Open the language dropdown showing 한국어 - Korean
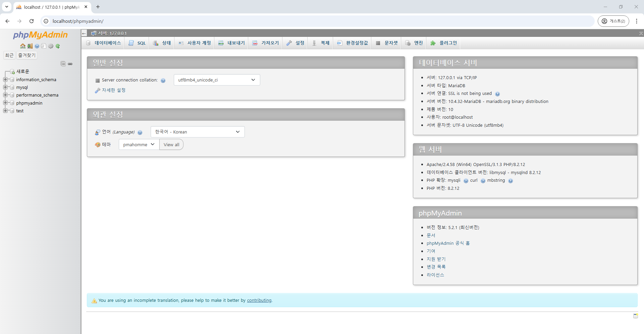This screenshot has width=644, height=334. pyautogui.click(x=198, y=132)
